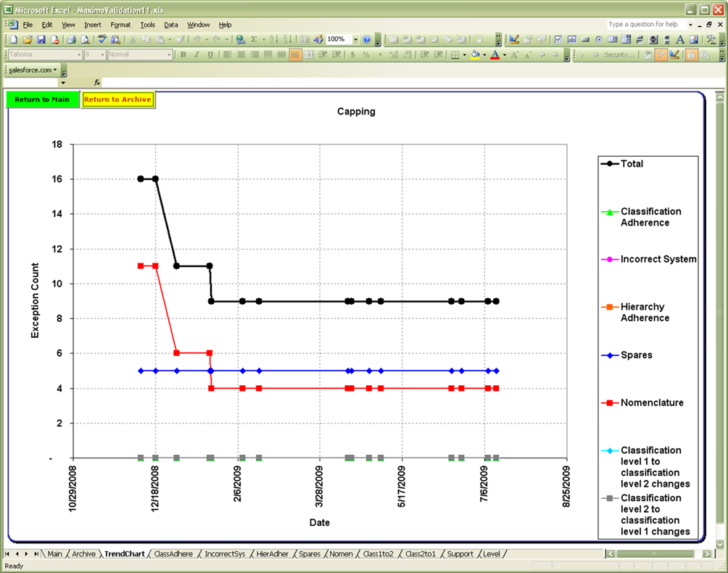This screenshot has height=573, width=728.
Task: Click the Return to Main button
Action: tap(42, 99)
